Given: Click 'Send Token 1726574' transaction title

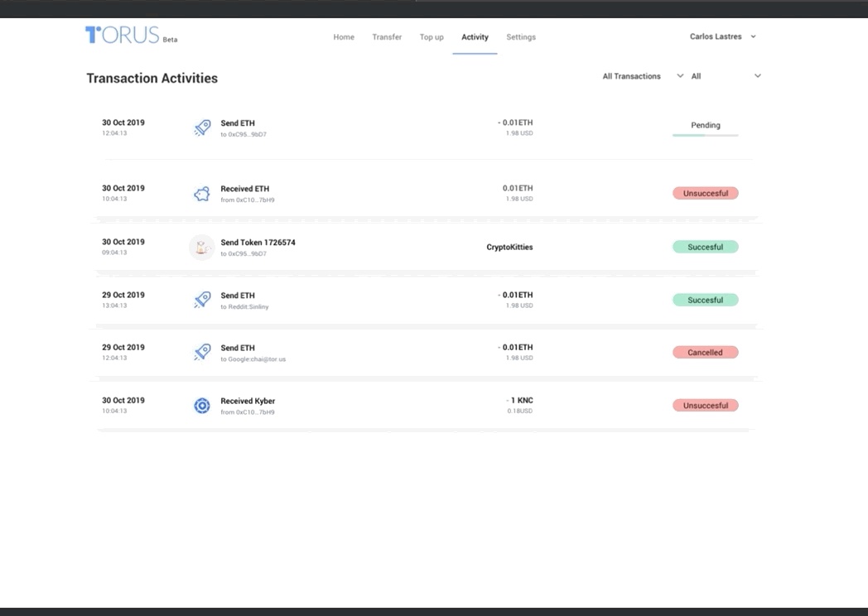Looking at the screenshot, I should pos(258,243).
